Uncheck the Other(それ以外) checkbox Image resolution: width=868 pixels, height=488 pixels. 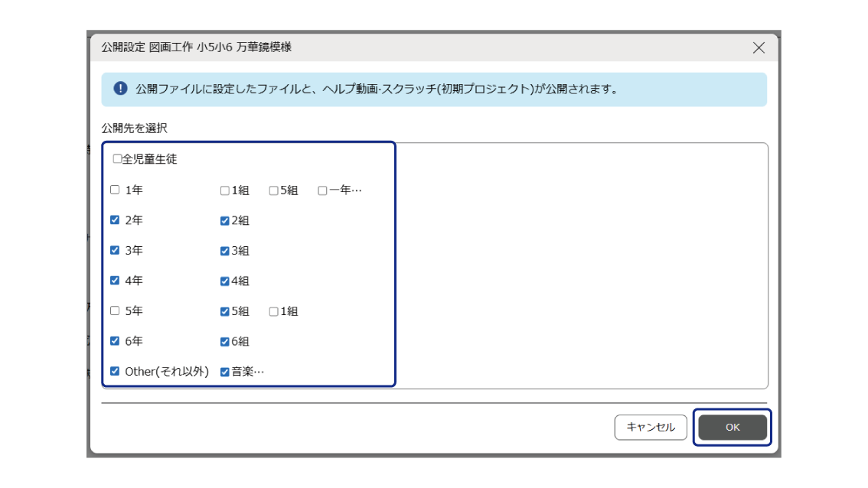pos(115,372)
